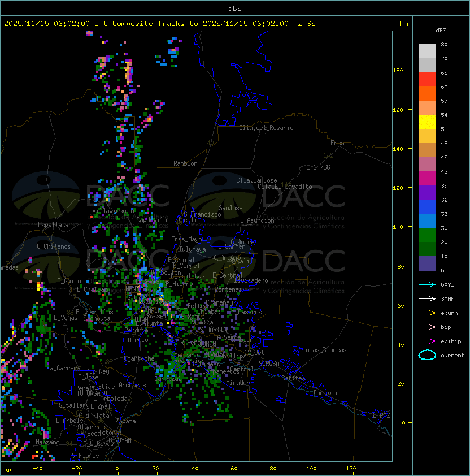Select the red 60-65 dBZ swatch

point(427,80)
